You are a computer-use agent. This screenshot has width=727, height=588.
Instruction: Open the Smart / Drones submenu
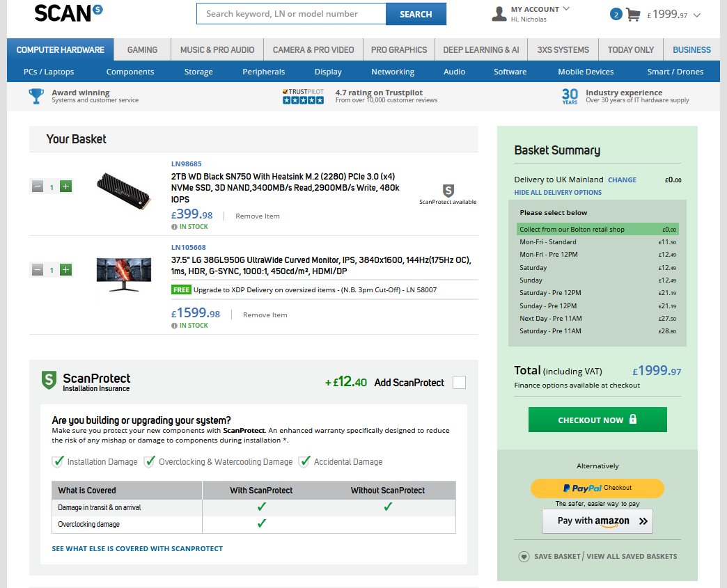tap(675, 72)
